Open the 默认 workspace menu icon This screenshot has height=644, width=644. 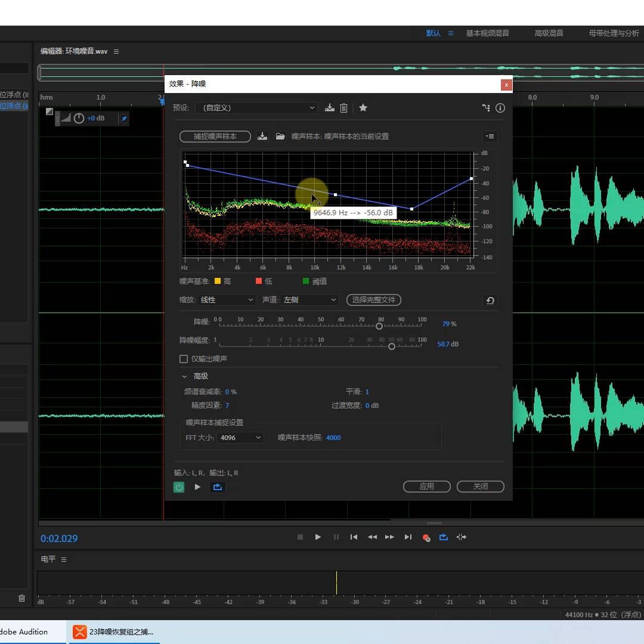point(451,33)
